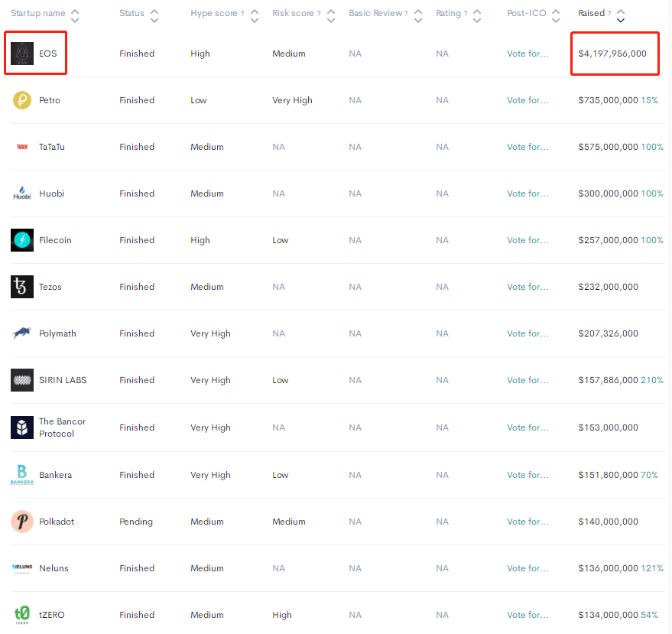672x634 pixels.
Task: Click 'Vote for…' in Neluns row
Action: coord(528,568)
